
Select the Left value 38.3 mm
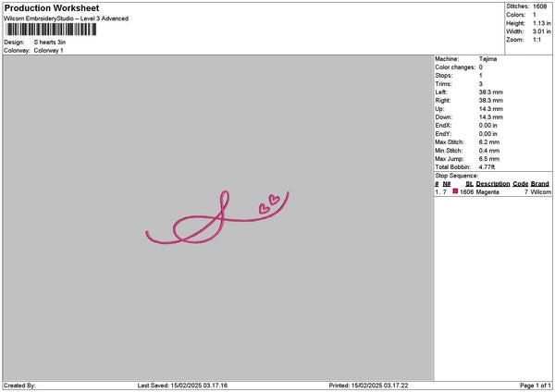pos(491,92)
